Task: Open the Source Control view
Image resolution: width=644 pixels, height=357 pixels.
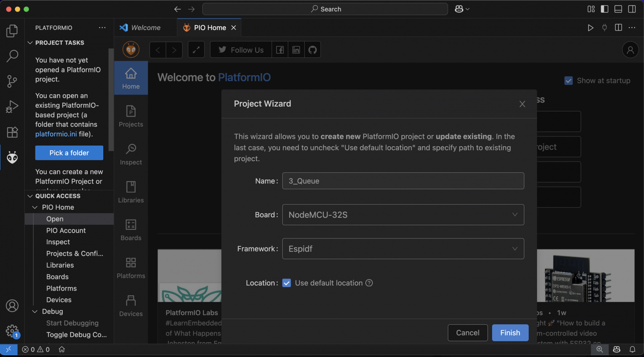Action: pos(12,81)
